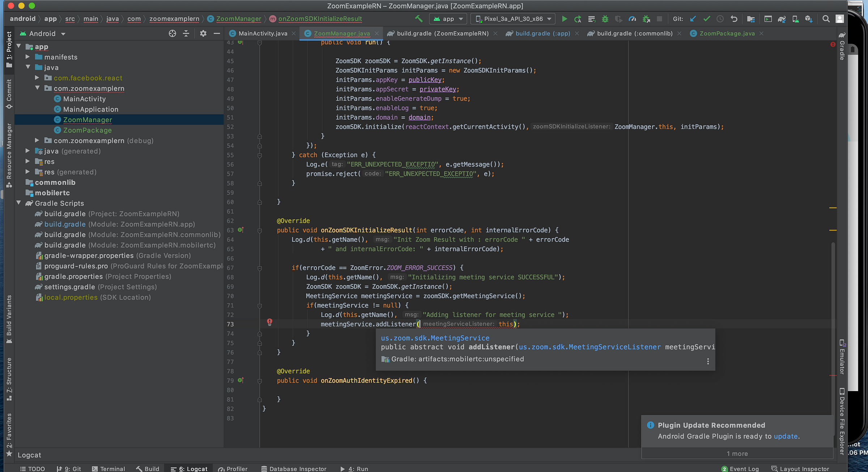Expand the manifests folder
This screenshot has height=472, width=868.
28,57
